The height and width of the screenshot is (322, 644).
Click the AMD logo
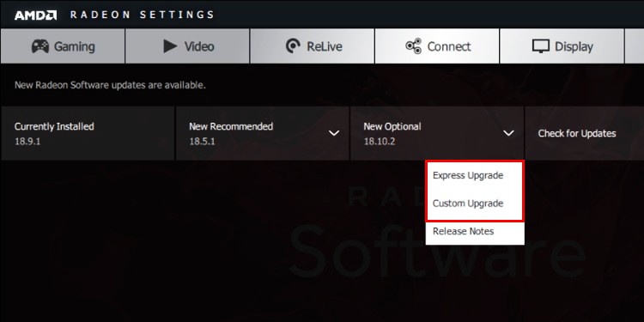36,15
